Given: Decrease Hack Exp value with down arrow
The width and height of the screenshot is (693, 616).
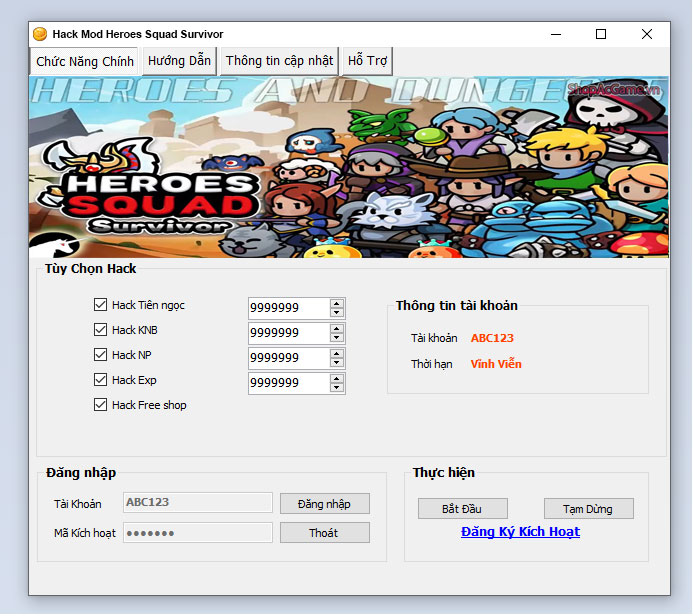Looking at the screenshot, I should (337, 388).
